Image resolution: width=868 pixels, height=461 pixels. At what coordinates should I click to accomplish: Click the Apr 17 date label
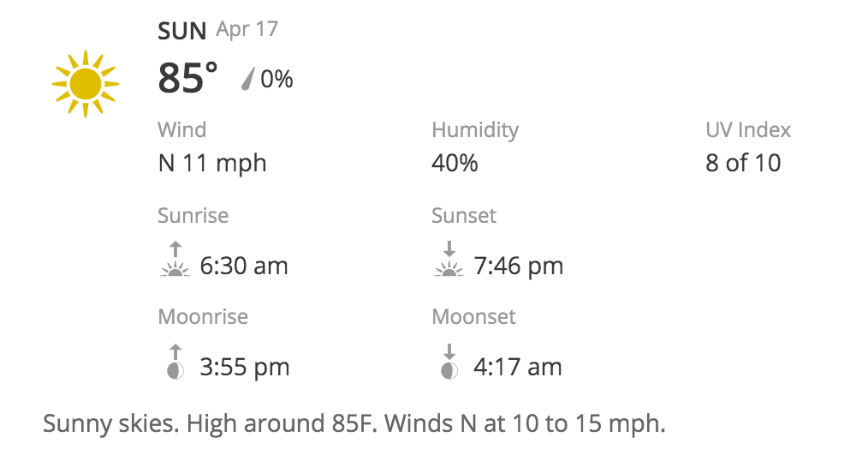click(x=247, y=29)
